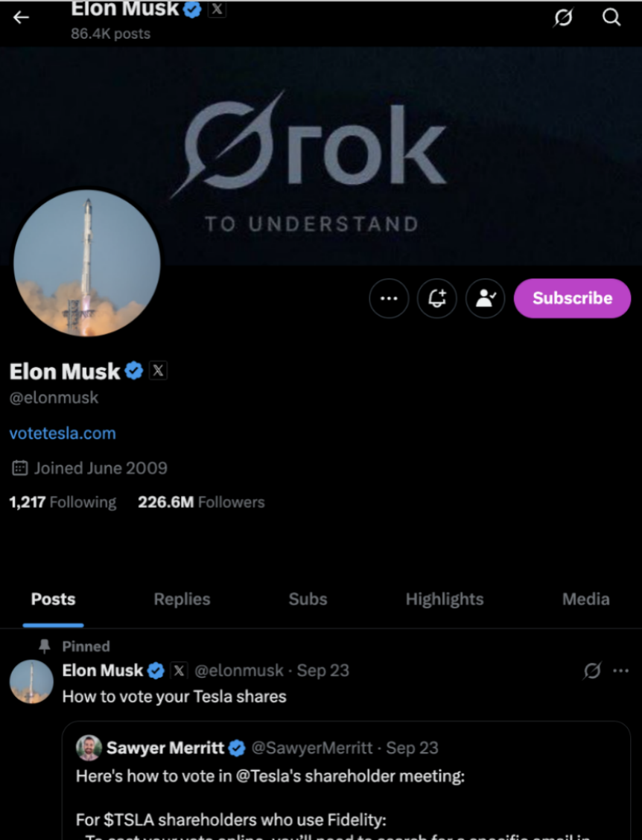
Task: Select the Media tab
Action: 585,599
